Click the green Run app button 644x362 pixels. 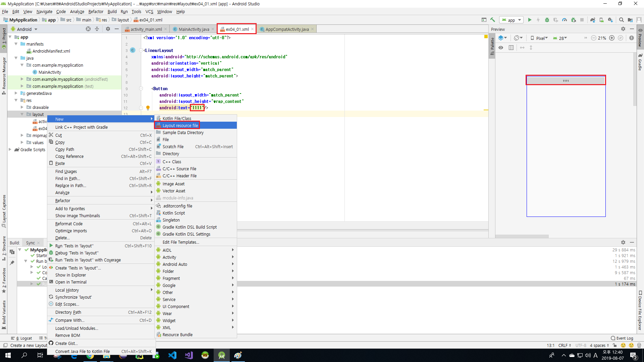point(530,20)
